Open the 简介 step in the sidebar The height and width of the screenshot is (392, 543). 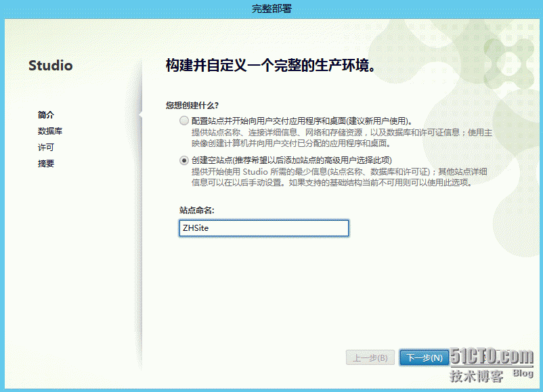tap(46, 114)
